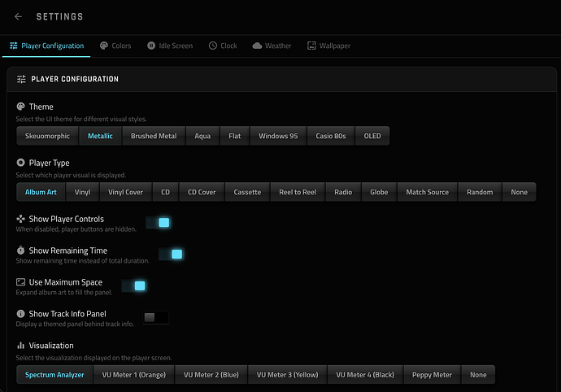Enable the Show Track Info Panel toggle
Screen dimensions: 561x392
155,317
